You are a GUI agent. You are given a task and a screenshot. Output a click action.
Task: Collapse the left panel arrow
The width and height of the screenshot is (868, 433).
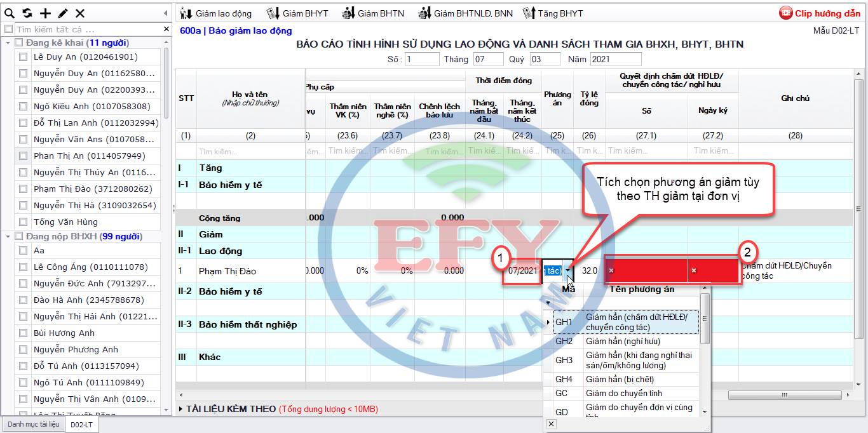(166, 13)
